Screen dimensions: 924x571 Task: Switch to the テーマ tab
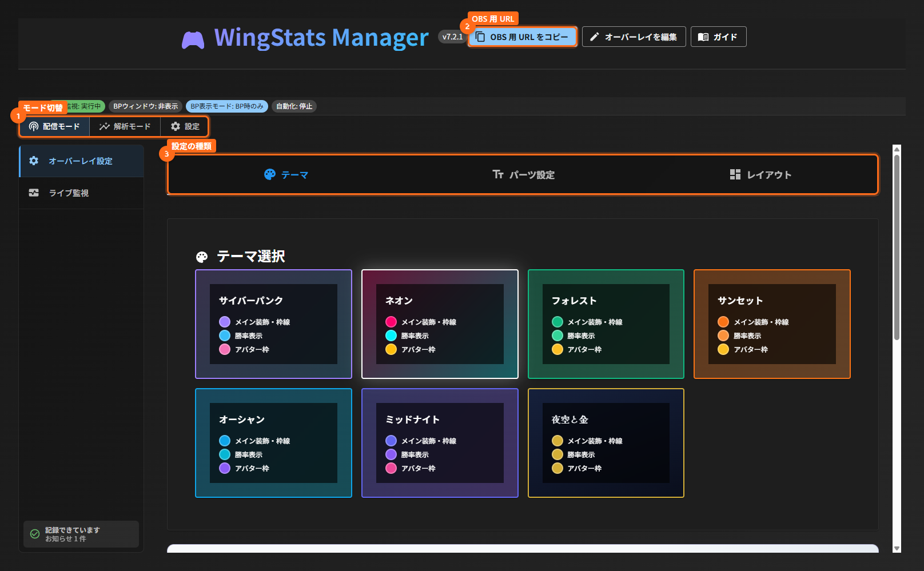pos(286,174)
